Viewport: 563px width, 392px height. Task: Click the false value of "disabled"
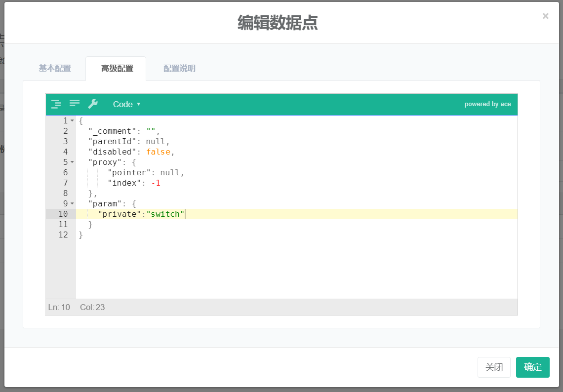[x=158, y=152]
